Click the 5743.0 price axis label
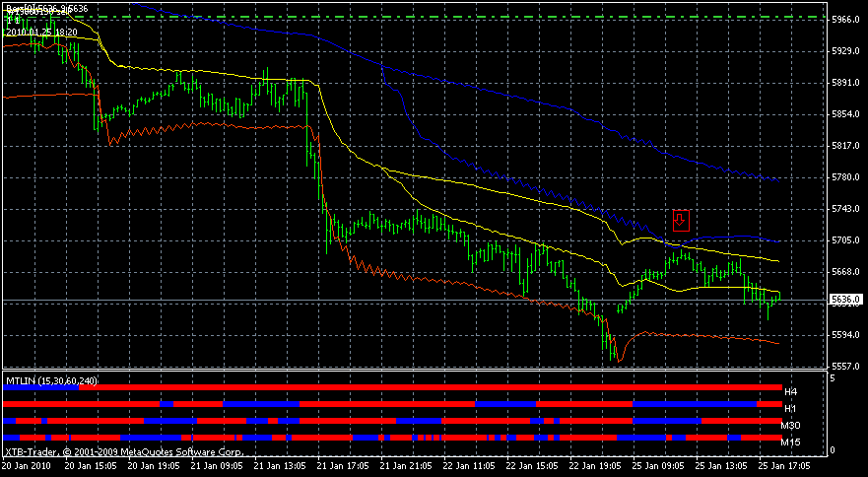Image resolution: width=868 pixels, height=477 pixels. 845,209
